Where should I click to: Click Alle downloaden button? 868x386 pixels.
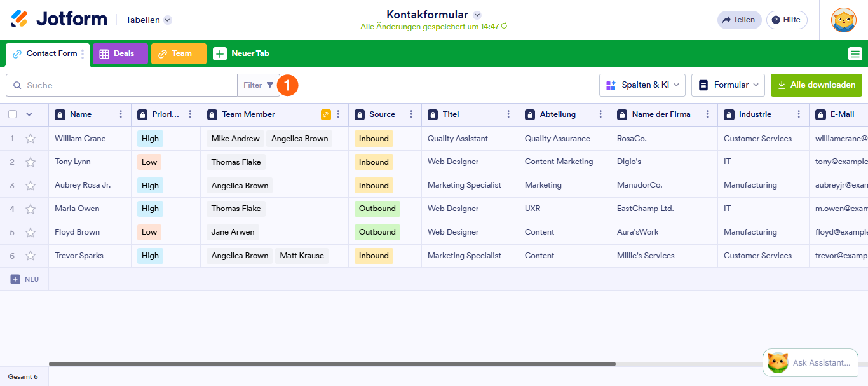817,85
